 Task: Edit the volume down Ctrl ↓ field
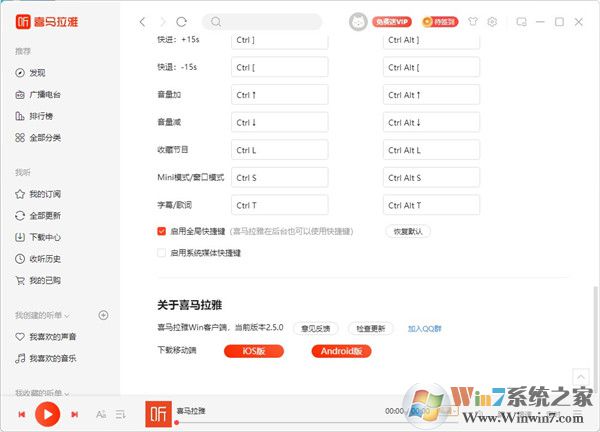[x=279, y=122]
